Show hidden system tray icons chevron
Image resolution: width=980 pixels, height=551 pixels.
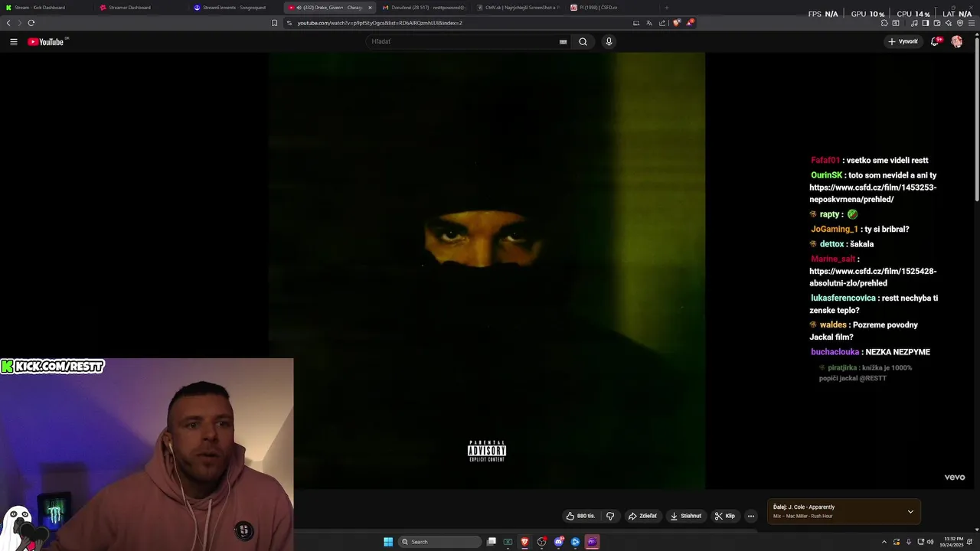(884, 542)
